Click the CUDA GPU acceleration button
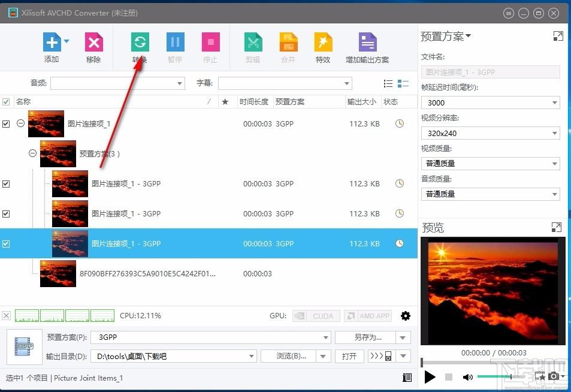This screenshot has height=392, width=571. [x=316, y=316]
